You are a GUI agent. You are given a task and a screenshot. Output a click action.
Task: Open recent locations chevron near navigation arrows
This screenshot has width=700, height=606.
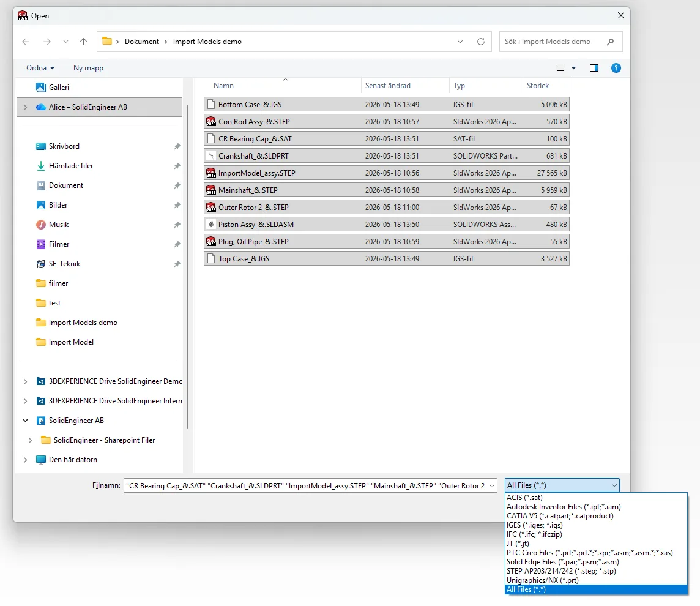pos(65,42)
